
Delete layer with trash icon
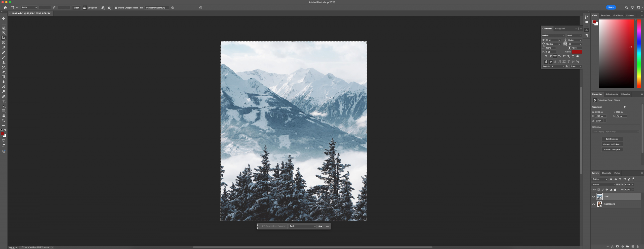(637, 246)
